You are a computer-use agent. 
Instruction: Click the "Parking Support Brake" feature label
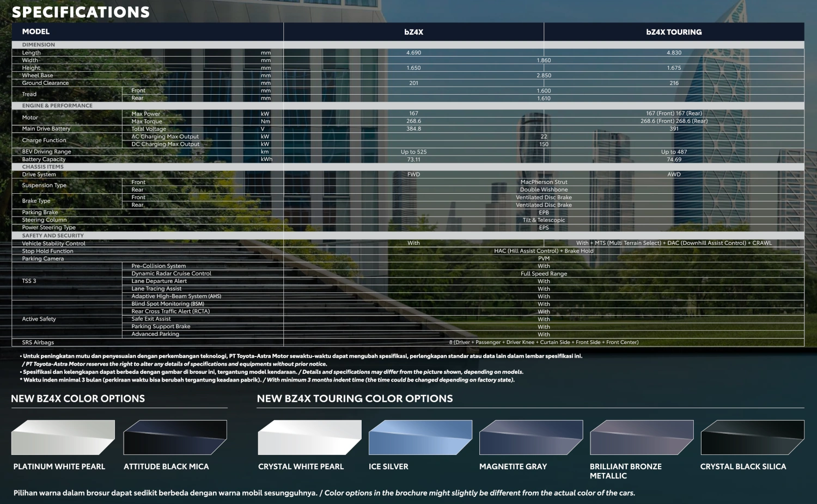[161, 327]
